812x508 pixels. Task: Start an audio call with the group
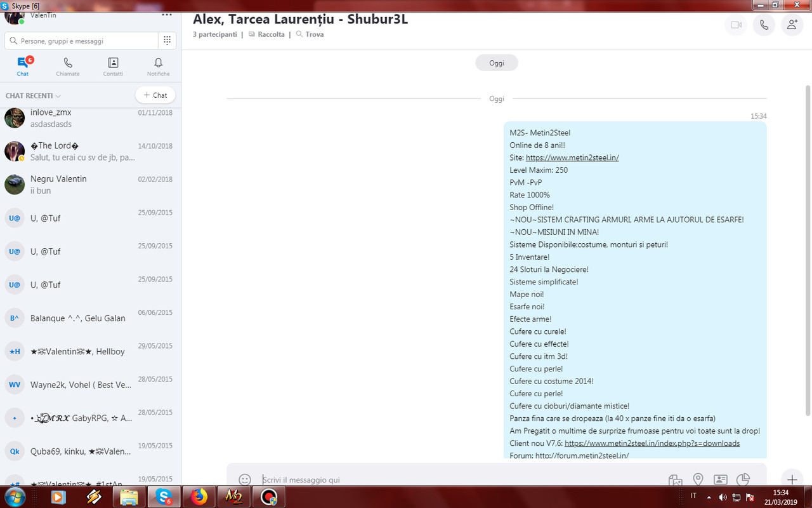coord(764,25)
